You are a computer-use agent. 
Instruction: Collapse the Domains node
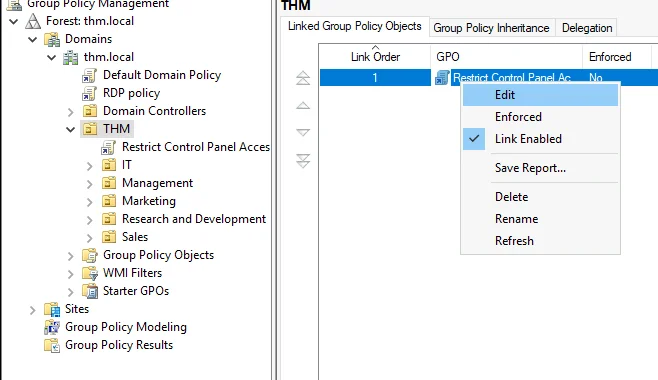(33, 40)
